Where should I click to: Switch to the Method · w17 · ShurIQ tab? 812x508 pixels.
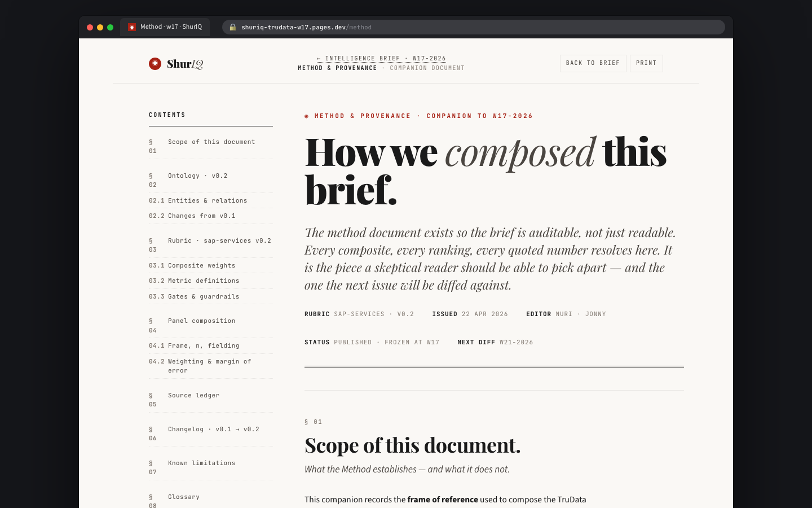(x=165, y=27)
